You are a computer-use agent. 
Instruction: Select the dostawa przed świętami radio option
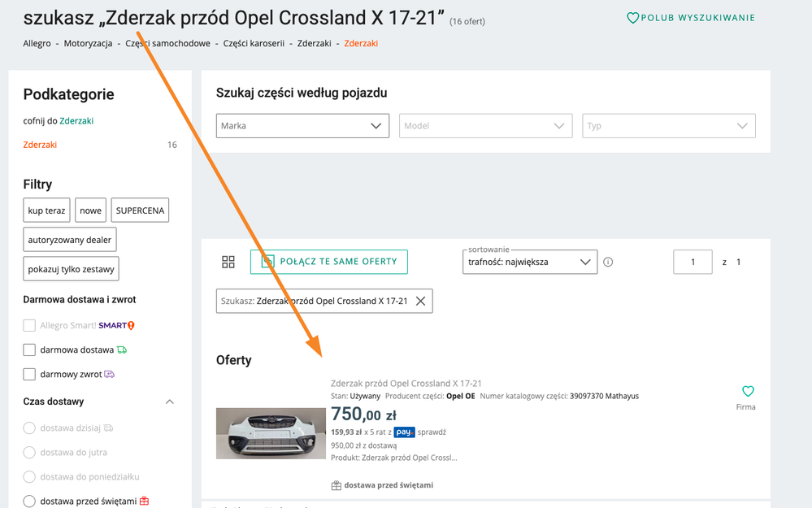pyautogui.click(x=29, y=501)
